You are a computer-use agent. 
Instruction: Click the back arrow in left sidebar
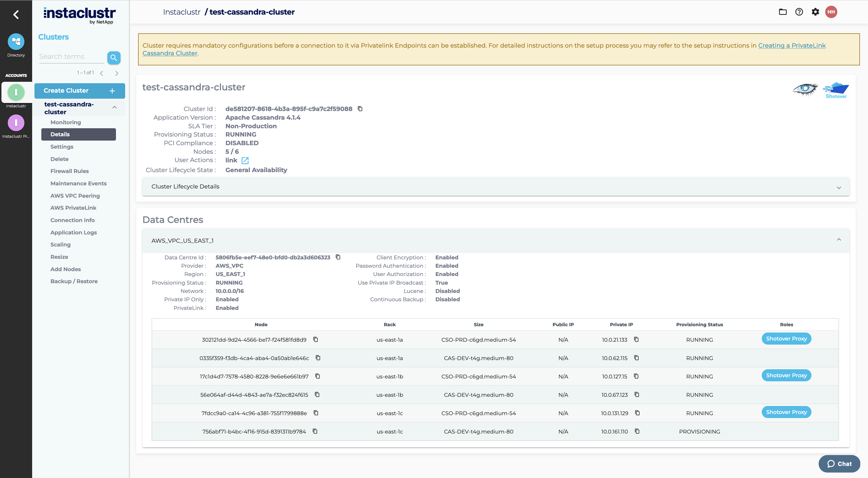(16, 14)
